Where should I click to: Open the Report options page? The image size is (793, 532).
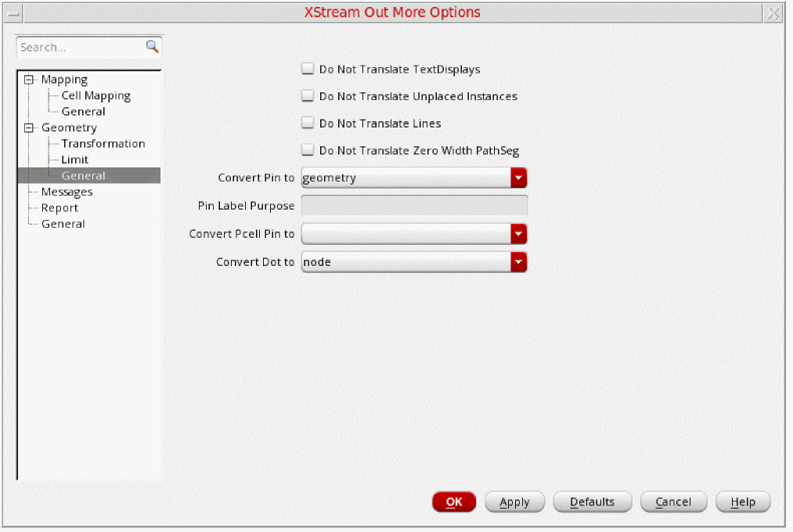[59, 208]
